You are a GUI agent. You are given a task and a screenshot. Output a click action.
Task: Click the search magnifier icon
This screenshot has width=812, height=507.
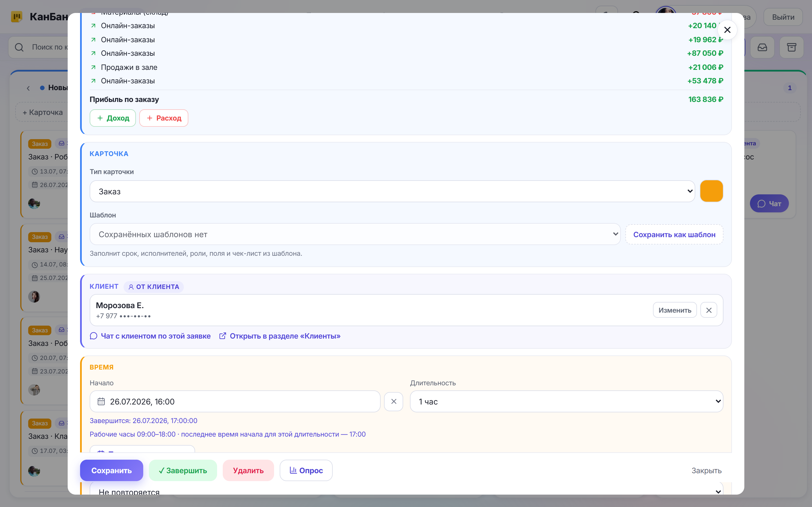pyautogui.click(x=19, y=47)
